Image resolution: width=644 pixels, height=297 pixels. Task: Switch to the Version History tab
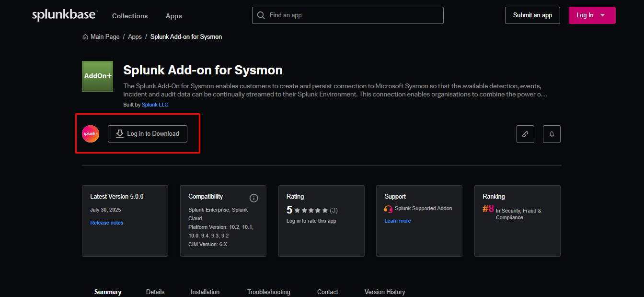[385, 292]
